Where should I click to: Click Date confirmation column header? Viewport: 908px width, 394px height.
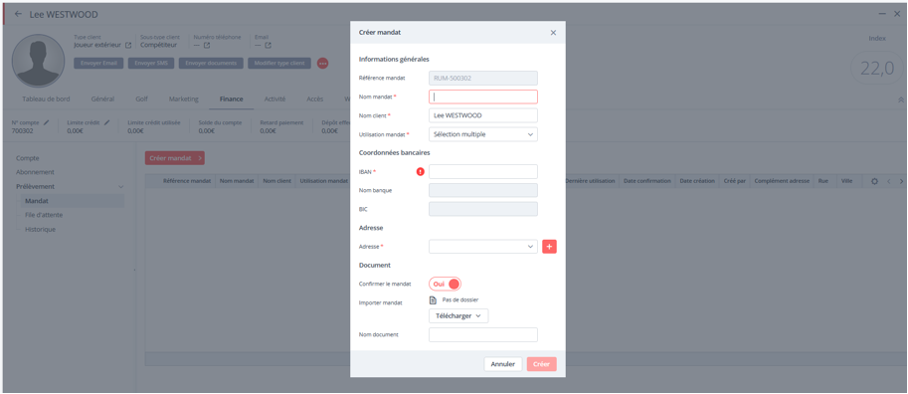tap(647, 181)
